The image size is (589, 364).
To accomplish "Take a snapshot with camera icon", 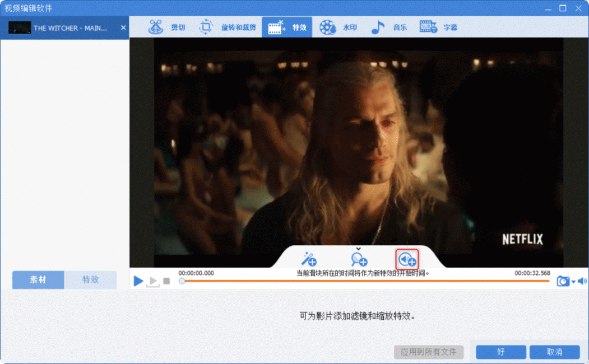I will (x=563, y=281).
